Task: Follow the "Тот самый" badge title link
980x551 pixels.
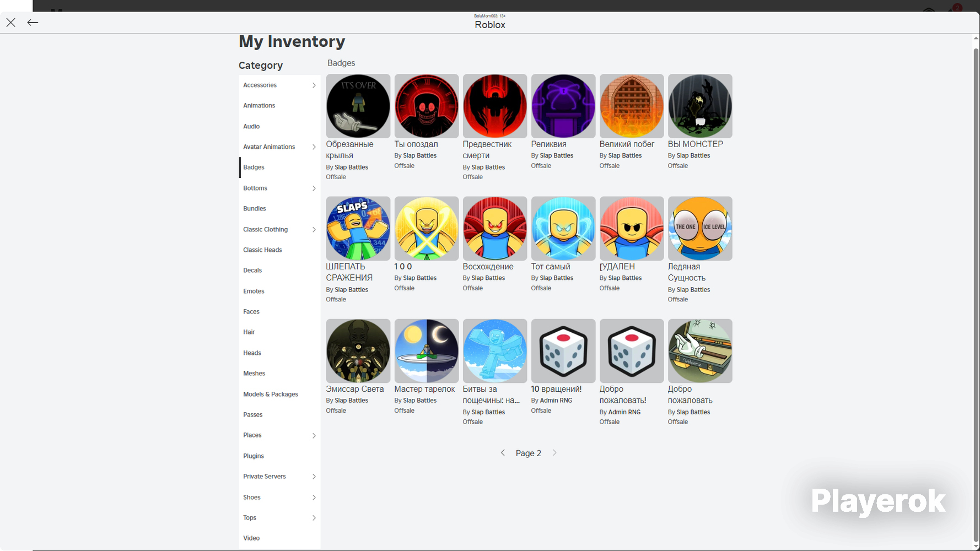Action: (551, 267)
